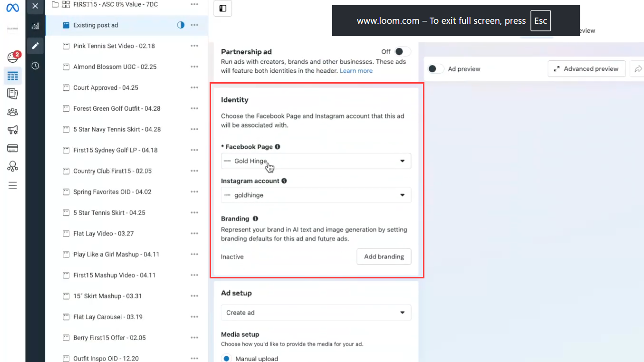Viewport: 644px width, 362px height.
Task: Click the share arrow icon beside Advanced preview
Action: tap(638, 69)
